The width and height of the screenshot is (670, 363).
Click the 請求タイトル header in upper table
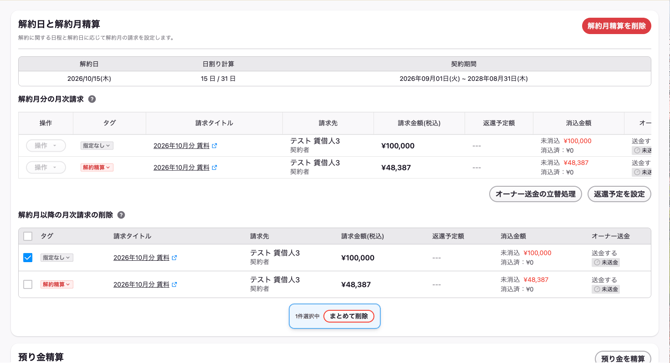pos(214,123)
